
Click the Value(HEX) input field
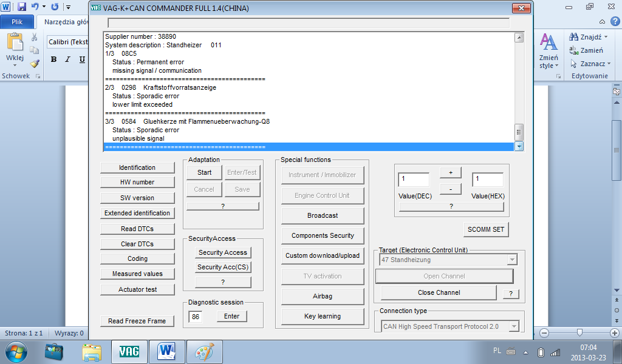pyautogui.click(x=488, y=180)
